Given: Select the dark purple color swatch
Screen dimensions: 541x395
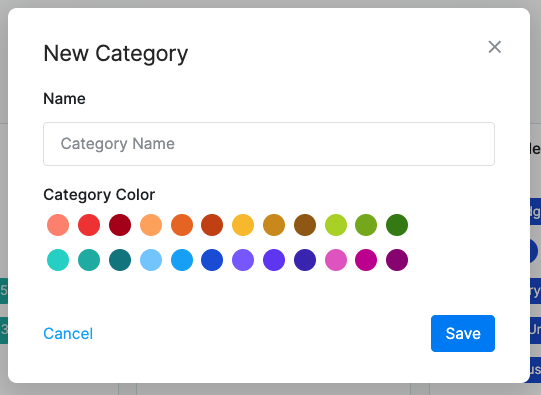Looking at the screenshot, I should [x=397, y=260].
